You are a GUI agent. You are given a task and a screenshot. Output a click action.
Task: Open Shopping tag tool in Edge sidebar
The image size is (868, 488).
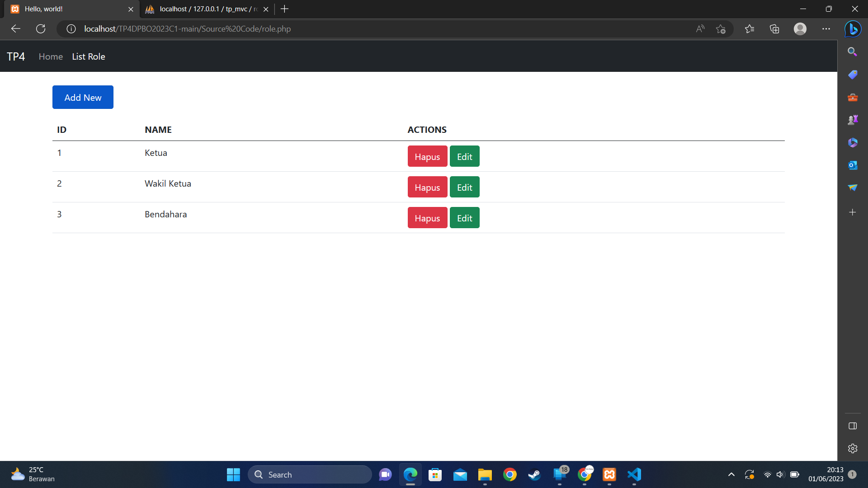click(853, 75)
